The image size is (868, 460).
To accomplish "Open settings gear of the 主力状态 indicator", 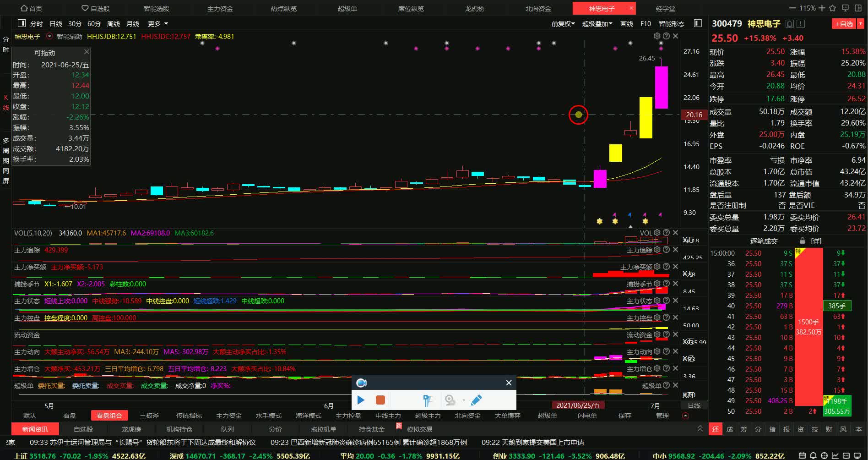I will pos(657,301).
